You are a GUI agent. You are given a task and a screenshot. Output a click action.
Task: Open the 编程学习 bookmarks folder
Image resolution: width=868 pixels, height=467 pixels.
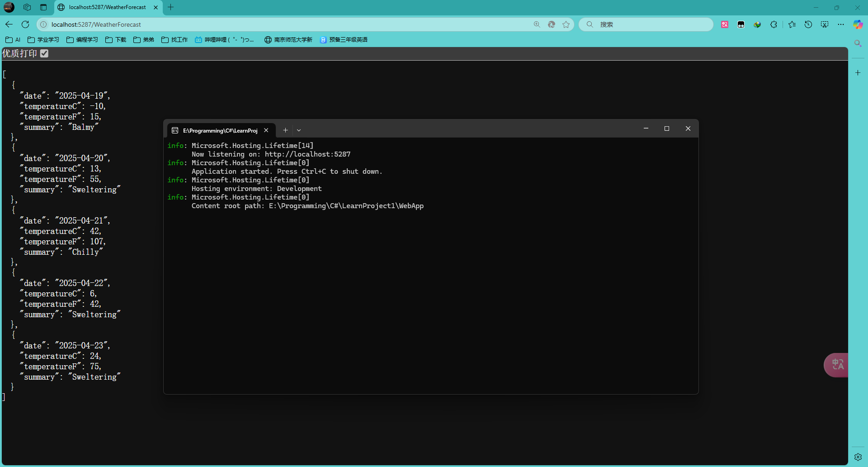pos(82,40)
